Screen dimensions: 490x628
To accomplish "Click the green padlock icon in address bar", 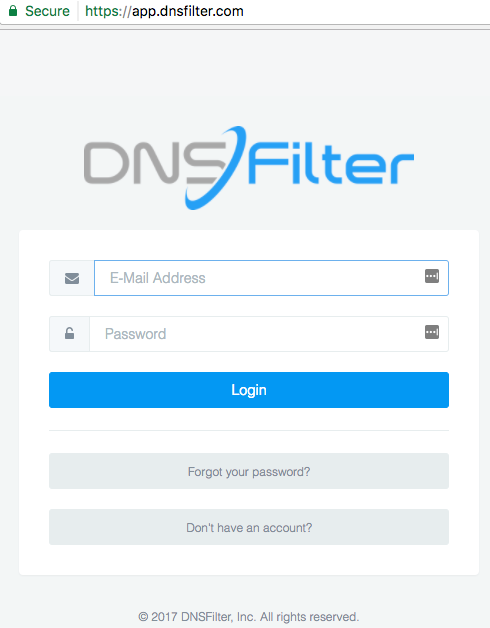I will pos(13,11).
